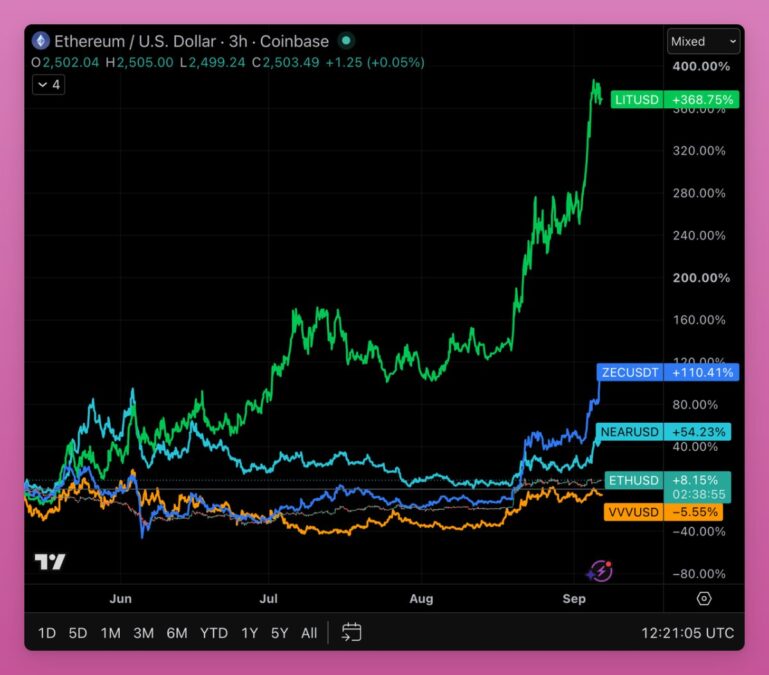Viewport: 769px width, 675px height.
Task: Expand the collapsed legend showing 4
Action: [x=49, y=85]
